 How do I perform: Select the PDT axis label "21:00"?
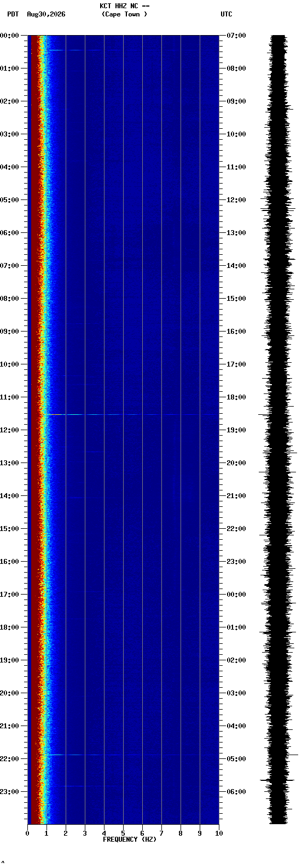(x=9, y=726)
